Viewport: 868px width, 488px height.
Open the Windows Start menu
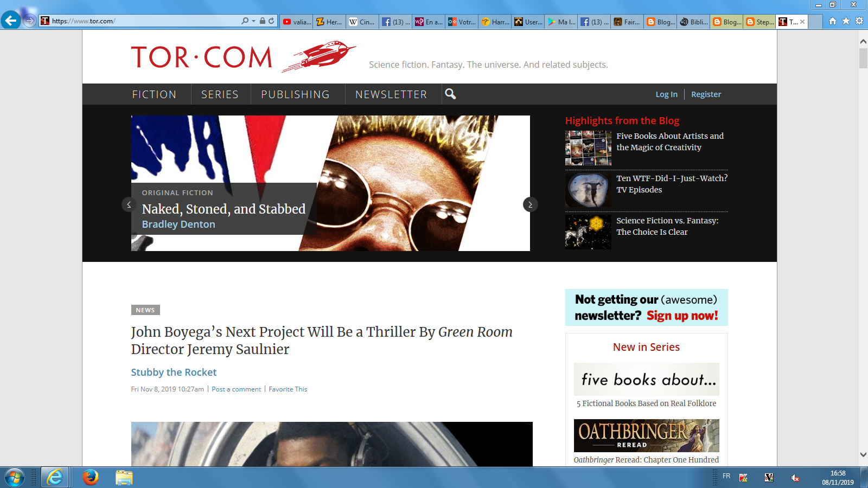tap(15, 478)
